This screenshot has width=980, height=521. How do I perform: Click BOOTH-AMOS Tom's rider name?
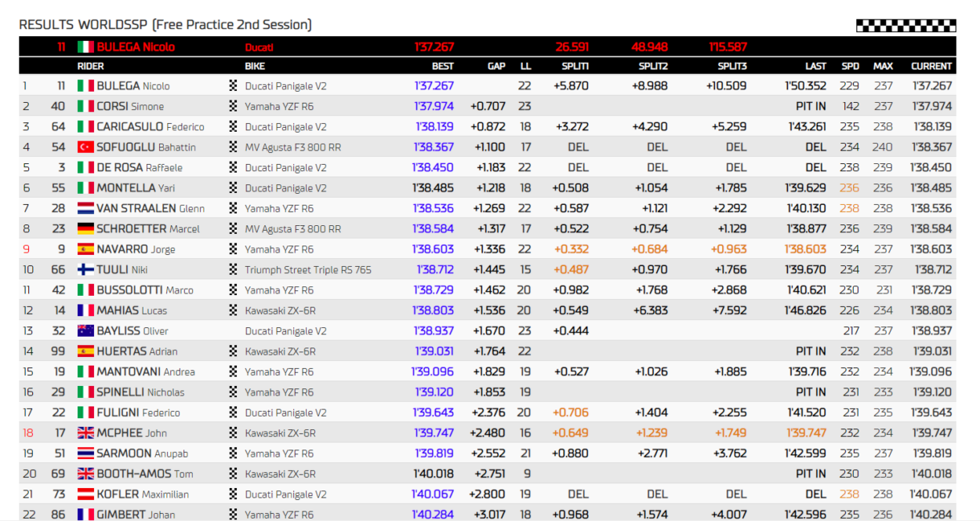point(144,473)
